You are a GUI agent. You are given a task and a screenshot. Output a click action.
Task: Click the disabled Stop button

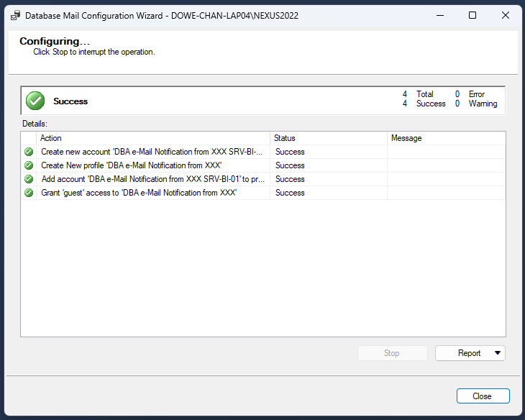[x=392, y=353]
